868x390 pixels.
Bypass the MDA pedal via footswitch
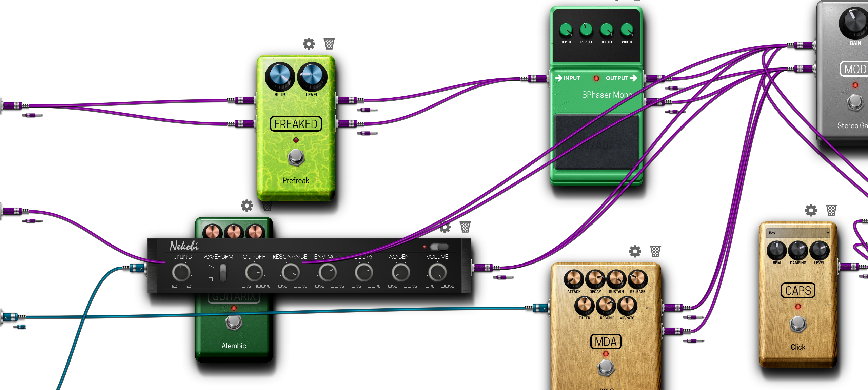point(606,368)
